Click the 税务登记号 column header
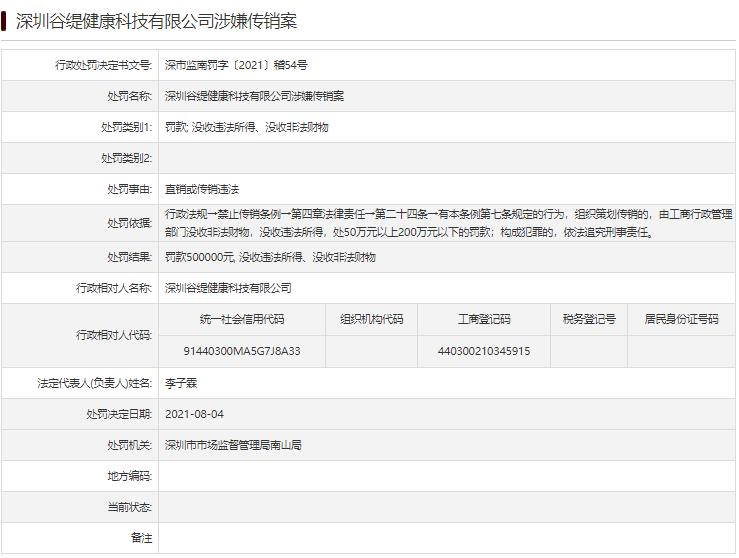 tap(589, 320)
